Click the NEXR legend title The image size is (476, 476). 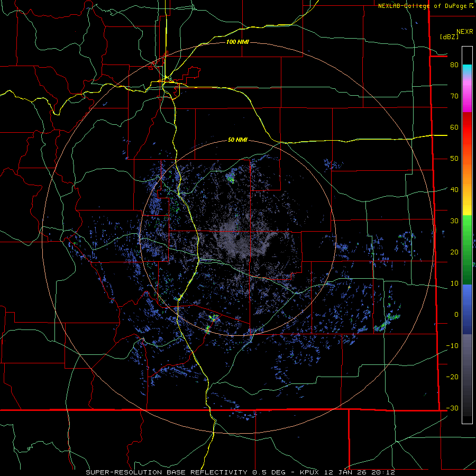pos(464,32)
